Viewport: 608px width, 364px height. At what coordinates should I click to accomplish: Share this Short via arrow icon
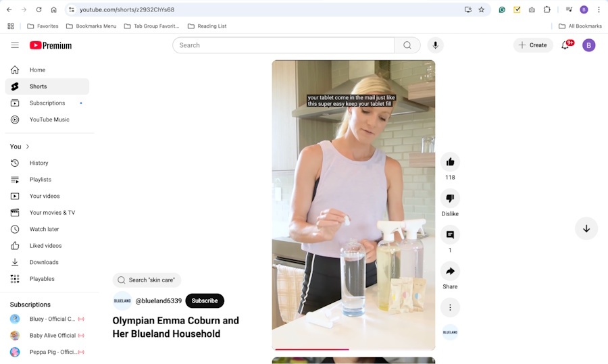[x=450, y=271]
